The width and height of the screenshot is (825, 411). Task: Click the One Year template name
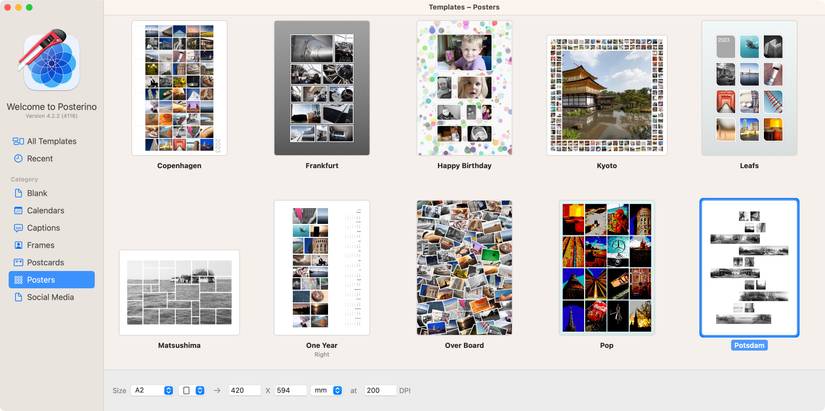tap(322, 345)
